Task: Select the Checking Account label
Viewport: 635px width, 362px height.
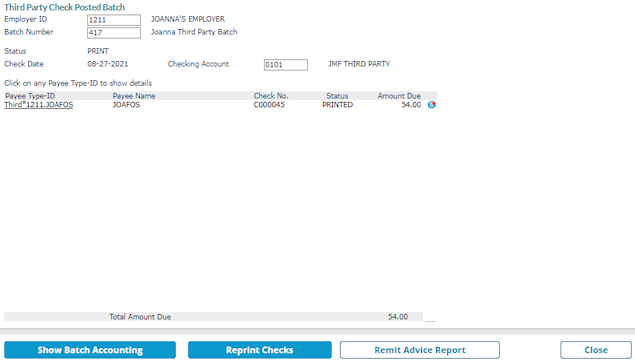Action: pyautogui.click(x=198, y=64)
